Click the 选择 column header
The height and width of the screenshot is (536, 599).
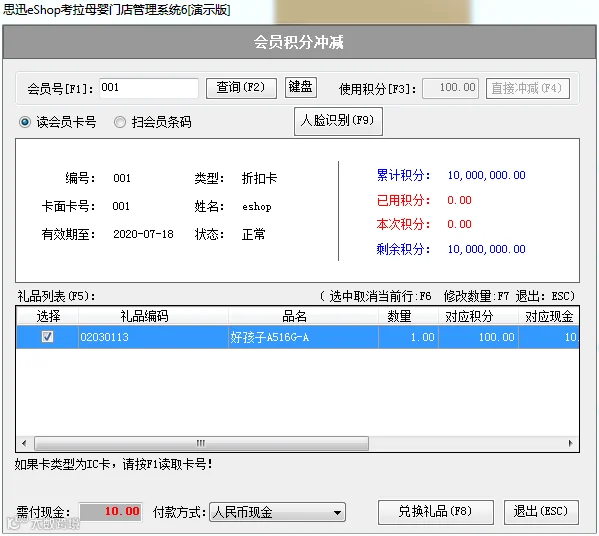pyautogui.click(x=48, y=316)
